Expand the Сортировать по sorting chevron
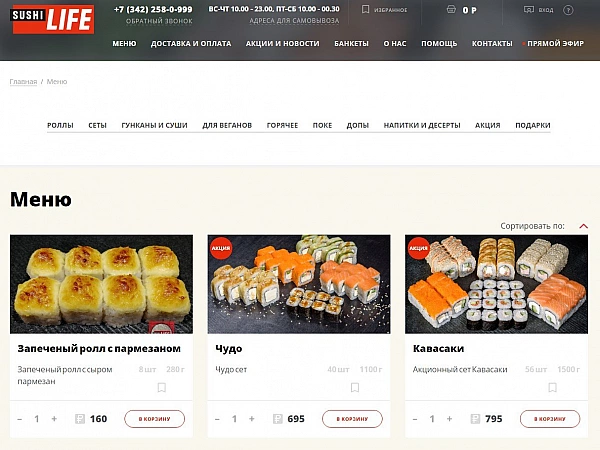The height and width of the screenshot is (450, 600). [584, 226]
